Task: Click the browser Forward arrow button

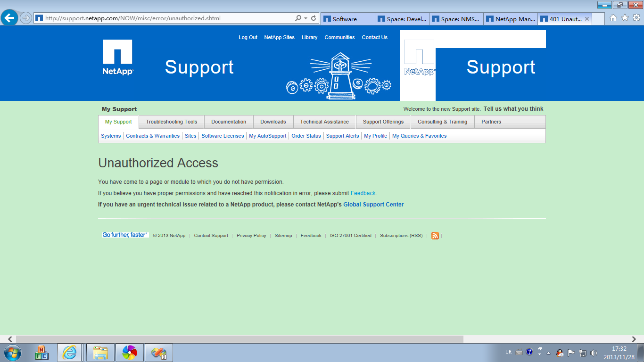Action: tap(26, 18)
